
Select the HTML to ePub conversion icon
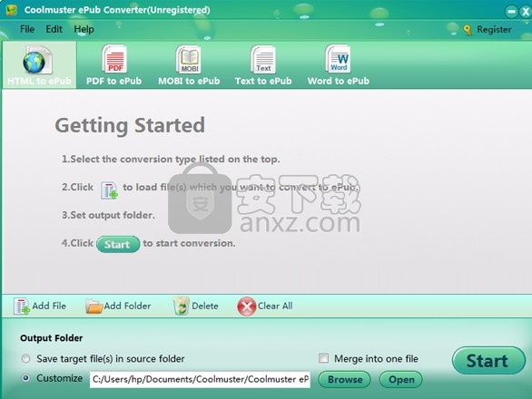37,61
